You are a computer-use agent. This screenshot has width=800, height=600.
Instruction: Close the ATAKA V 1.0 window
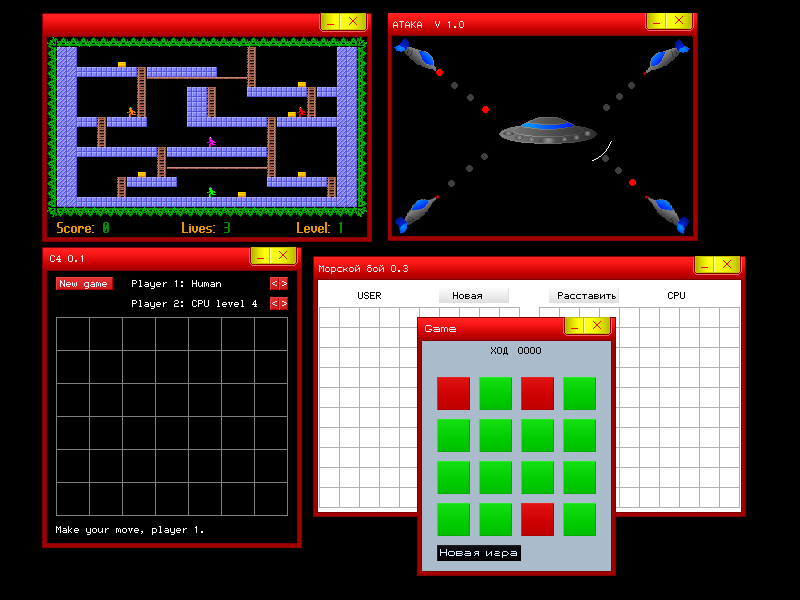[x=680, y=22]
